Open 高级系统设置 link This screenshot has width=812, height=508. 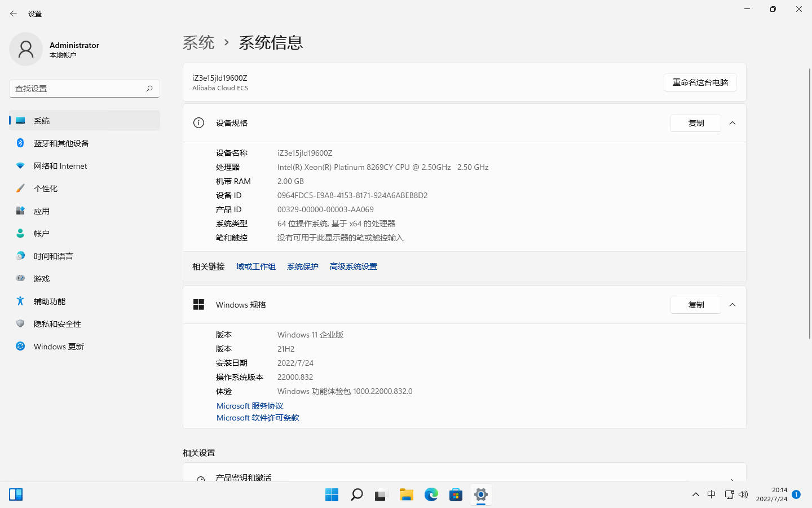(354, 266)
